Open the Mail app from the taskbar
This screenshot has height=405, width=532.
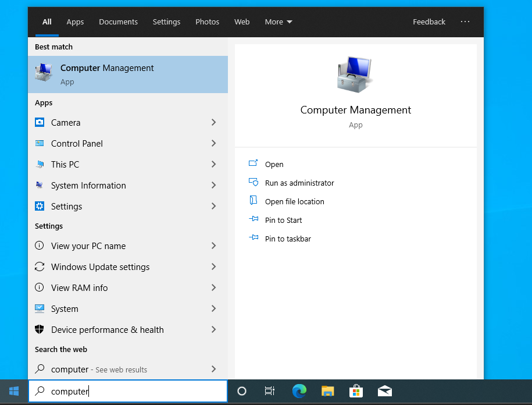click(x=385, y=391)
